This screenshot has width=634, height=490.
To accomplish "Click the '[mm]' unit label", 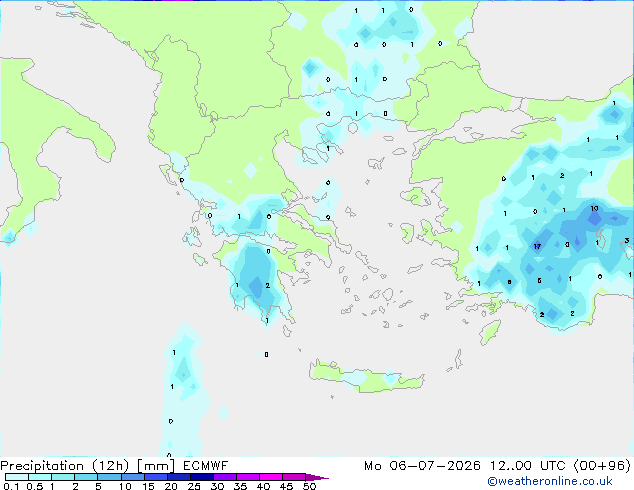I will (156, 466).
